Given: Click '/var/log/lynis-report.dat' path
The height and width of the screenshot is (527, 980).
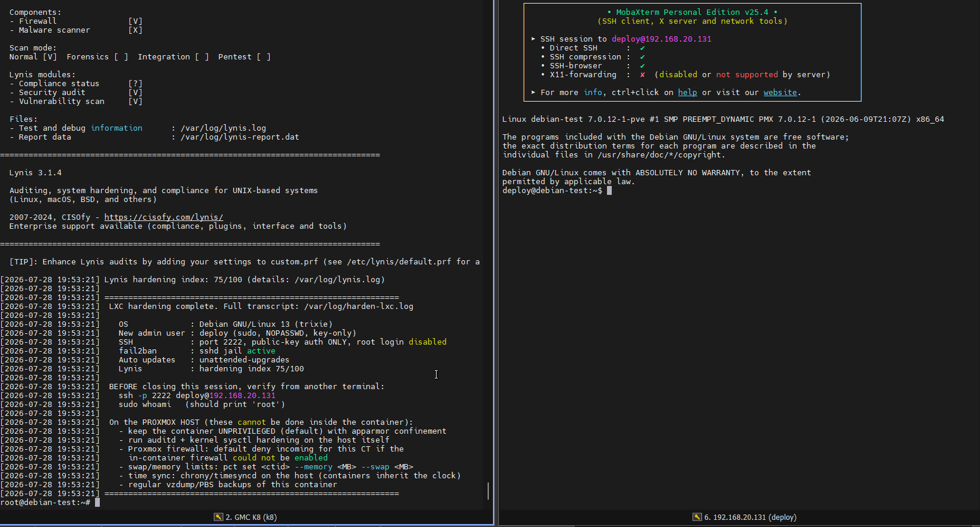Looking at the screenshot, I should (240, 137).
